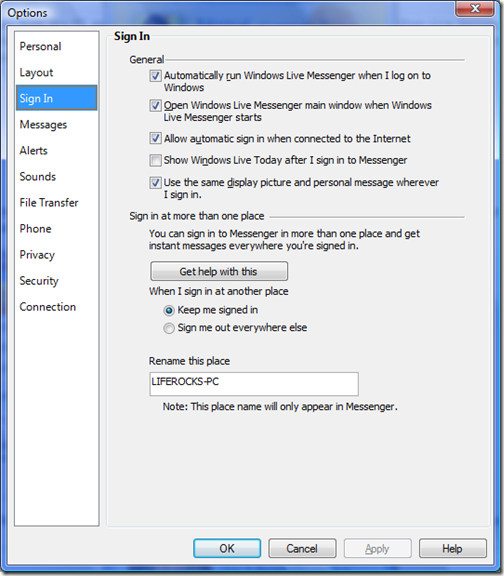Open the Sounds settings page
The image size is (504, 576).
[37, 177]
